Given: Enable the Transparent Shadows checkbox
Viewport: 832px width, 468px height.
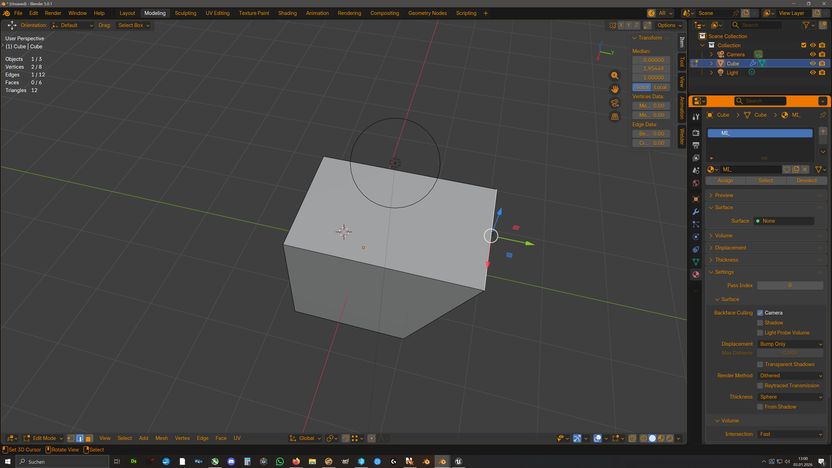Looking at the screenshot, I should [x=760, y=364].
